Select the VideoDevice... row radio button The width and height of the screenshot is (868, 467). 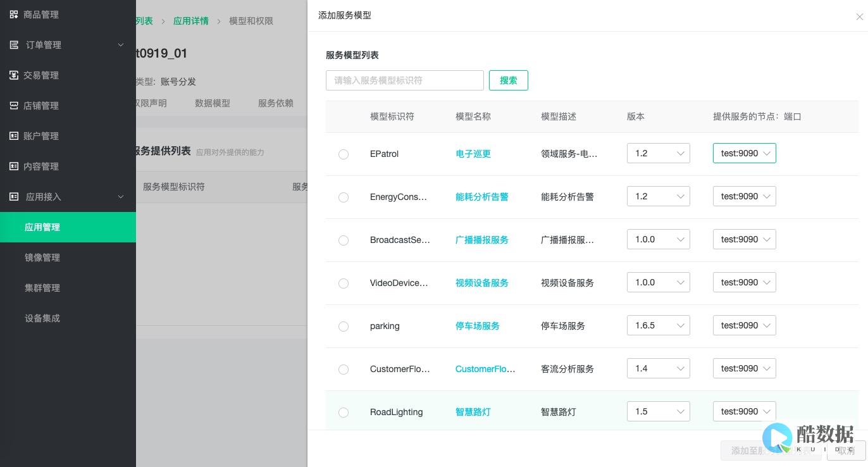[x=344, y=283]
